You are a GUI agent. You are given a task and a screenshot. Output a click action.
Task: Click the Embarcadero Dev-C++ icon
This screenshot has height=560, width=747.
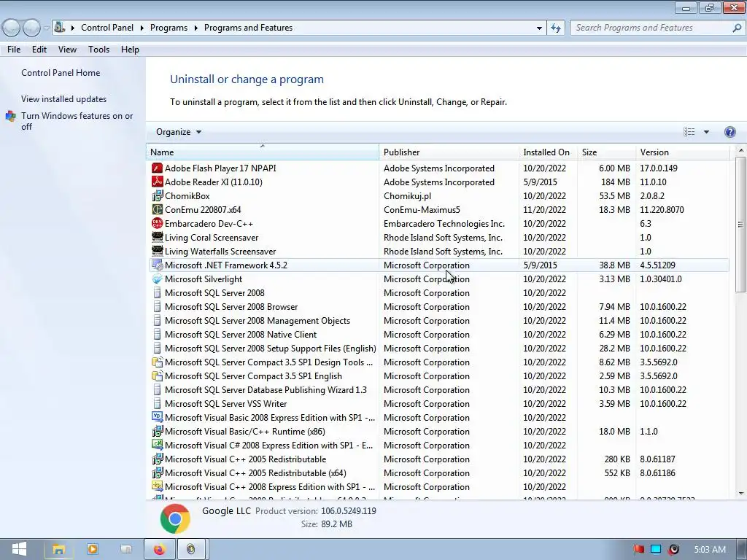click(x=157, y=223)
